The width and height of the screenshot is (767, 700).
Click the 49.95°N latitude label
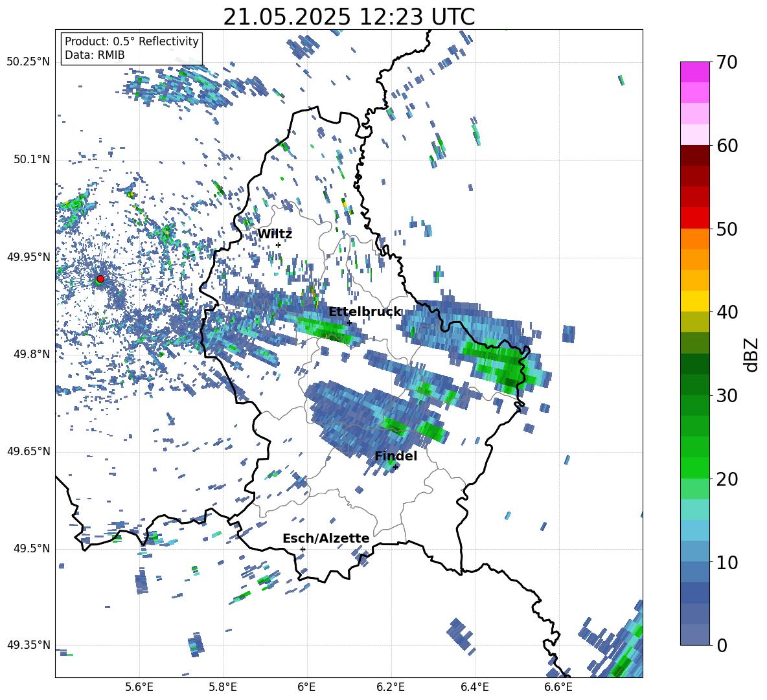29,257
